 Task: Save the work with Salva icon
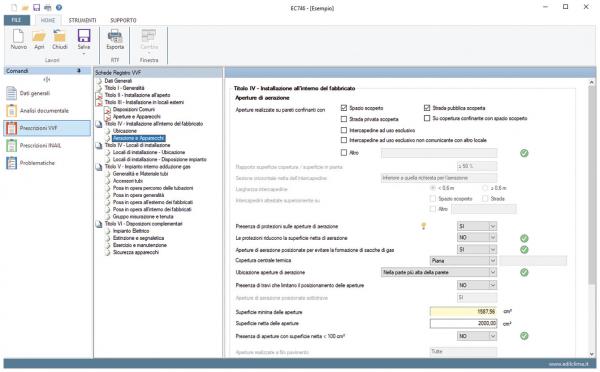point(84,36)
